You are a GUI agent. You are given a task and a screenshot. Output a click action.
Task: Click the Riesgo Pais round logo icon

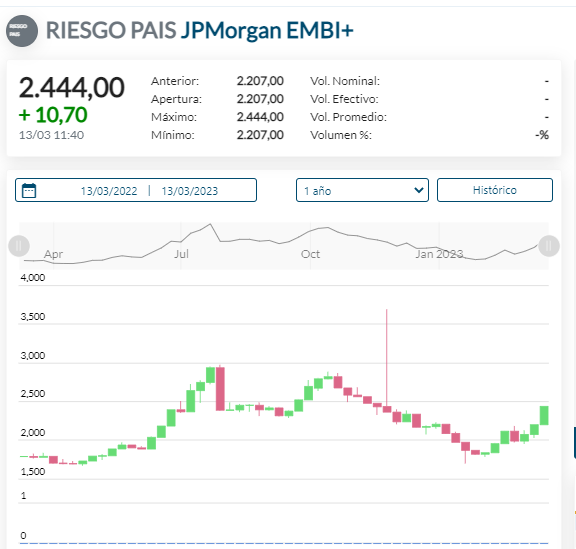22,31
